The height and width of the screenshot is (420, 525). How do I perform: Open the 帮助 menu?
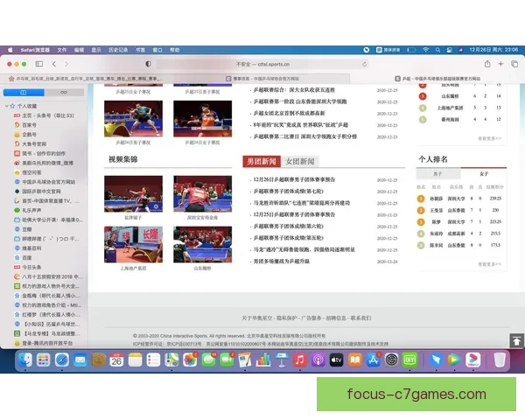point(174,50)
